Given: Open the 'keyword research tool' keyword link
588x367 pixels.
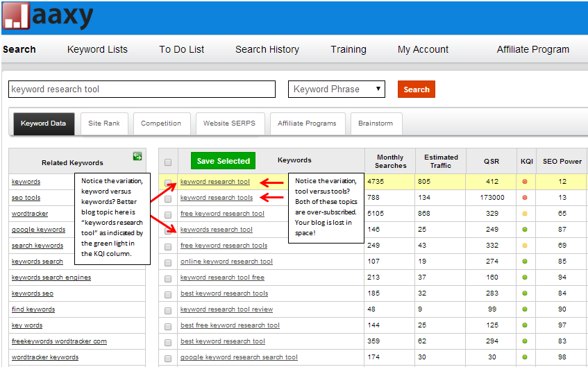Looking at the screenshot, I should point(215,182).
